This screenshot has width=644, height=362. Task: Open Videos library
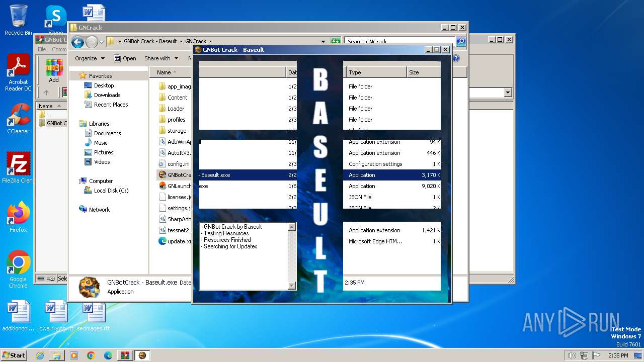[102, 162]
